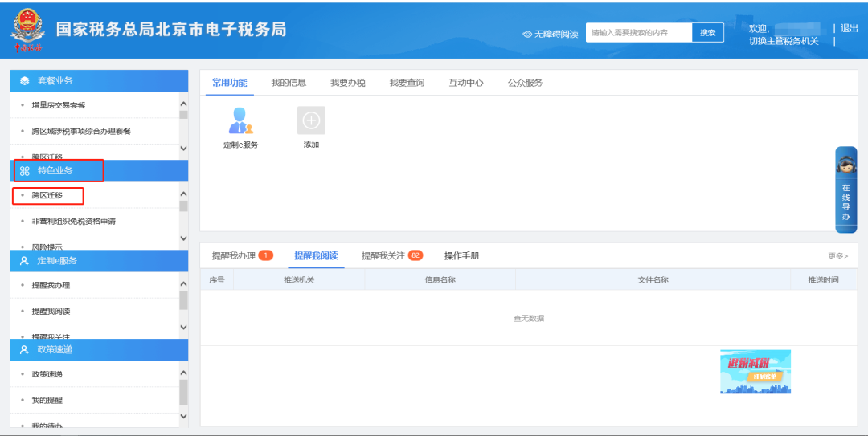868x436 pixels.
Task: Click the 添加 plus icon
Action: click(x=311, y=120)
